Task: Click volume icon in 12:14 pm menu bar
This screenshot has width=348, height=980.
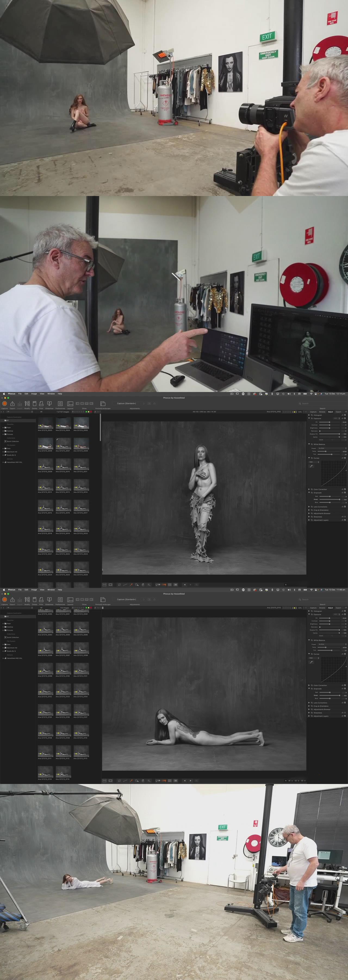Action: 289,394
